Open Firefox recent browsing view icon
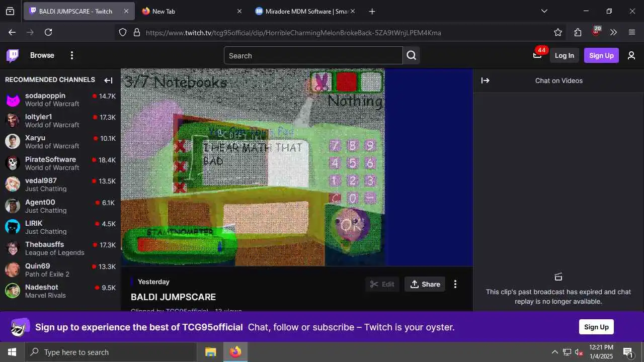 coord(10,11)
